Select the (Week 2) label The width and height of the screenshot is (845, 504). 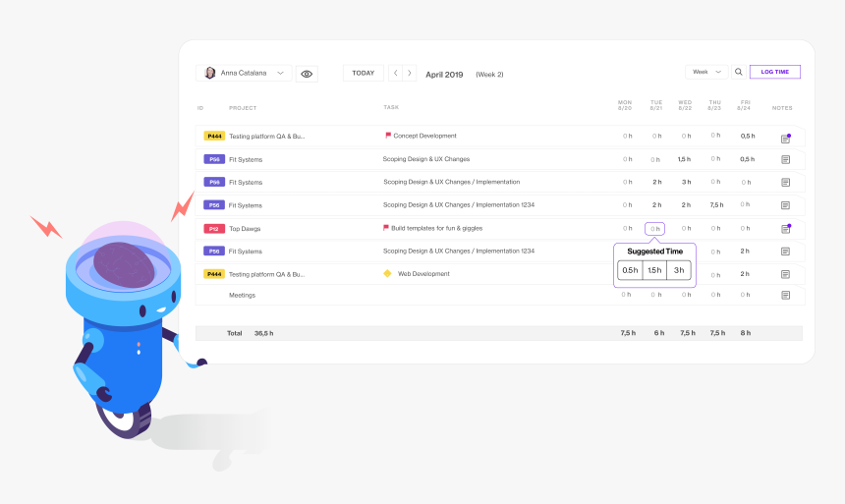(x=489, y=75)
